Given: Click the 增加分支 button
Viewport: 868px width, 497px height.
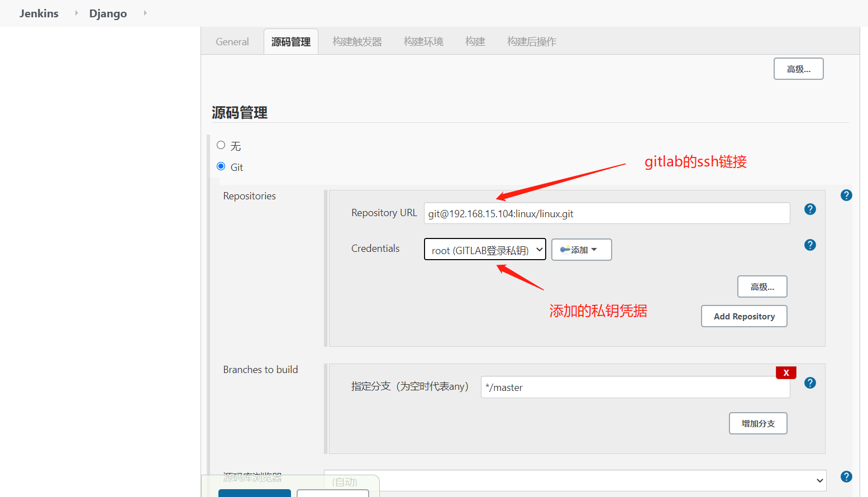Looking at the screenshot, I should pyautogui.click(x=758, y=423).
